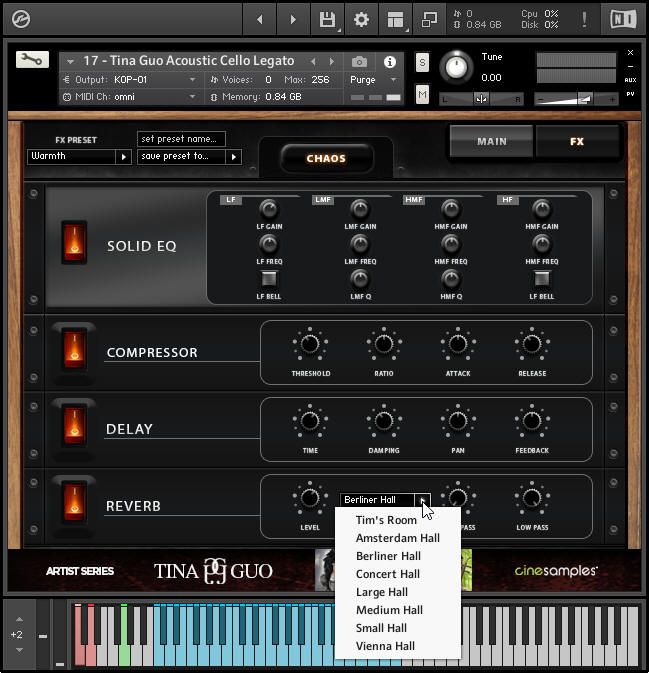Open the Output KOP-01 dropdown

[x=129, y=80]
